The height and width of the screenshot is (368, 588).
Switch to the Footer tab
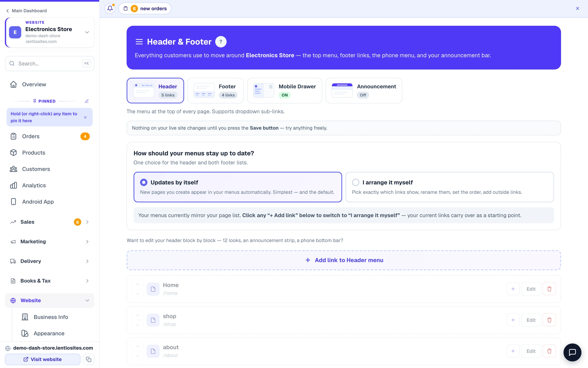pyautogui.click(x=216, y=91)
